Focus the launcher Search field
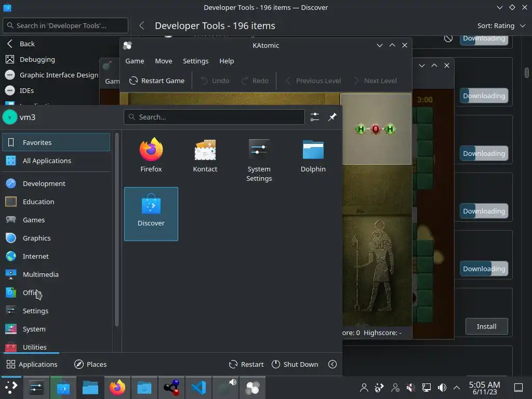Image resolution: width=532 pixels, height=399 pixels. click(214, 117)
